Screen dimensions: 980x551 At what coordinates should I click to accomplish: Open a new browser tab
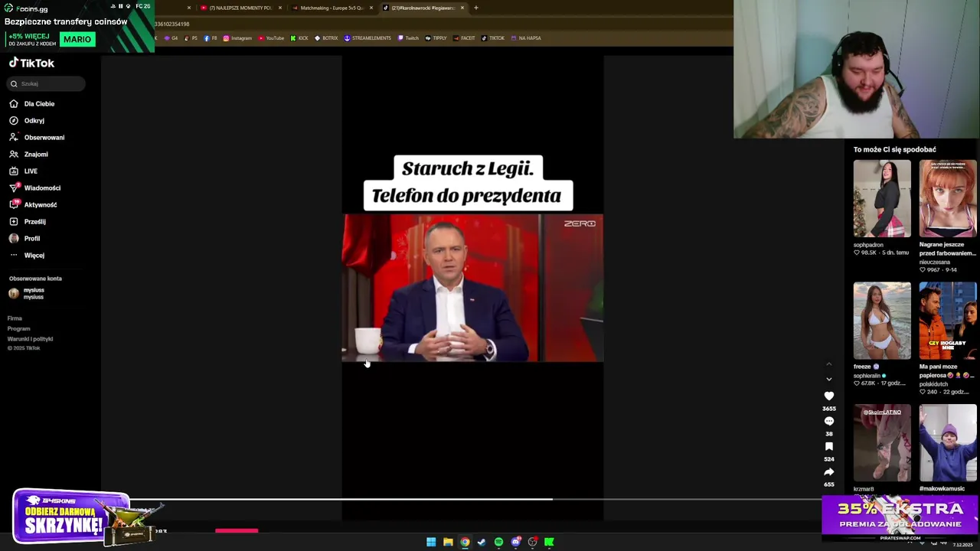tap(475, 8)
